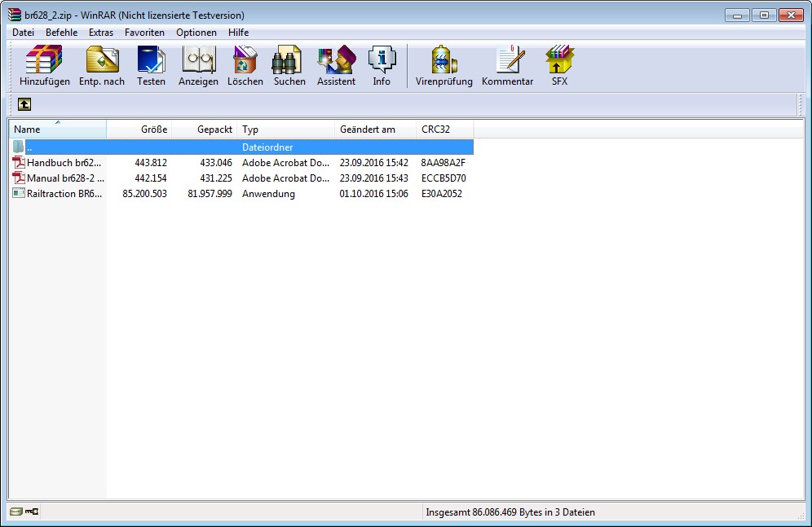Click date 23.09.2016 15:42
The image size is (812, 527).
tap(374, 162)
